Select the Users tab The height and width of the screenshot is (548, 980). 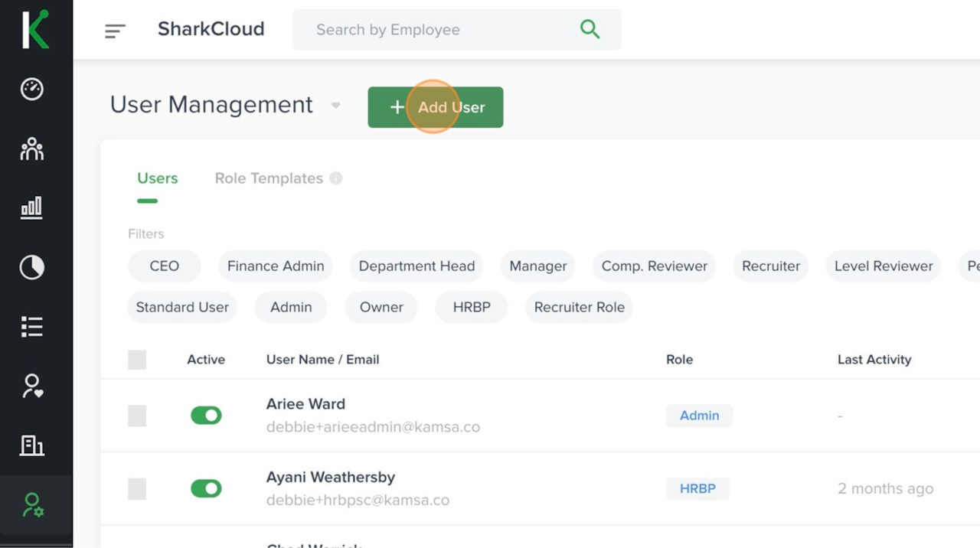pyautogui.click(x=158, y=178)
